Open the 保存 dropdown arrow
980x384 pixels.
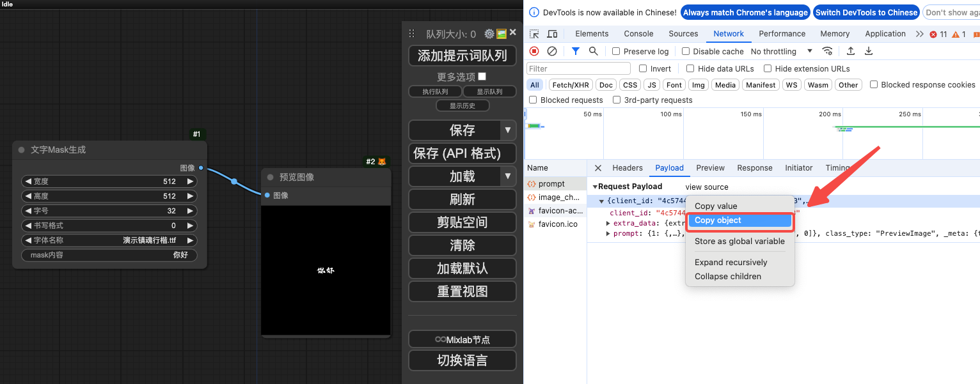[508, 130]
